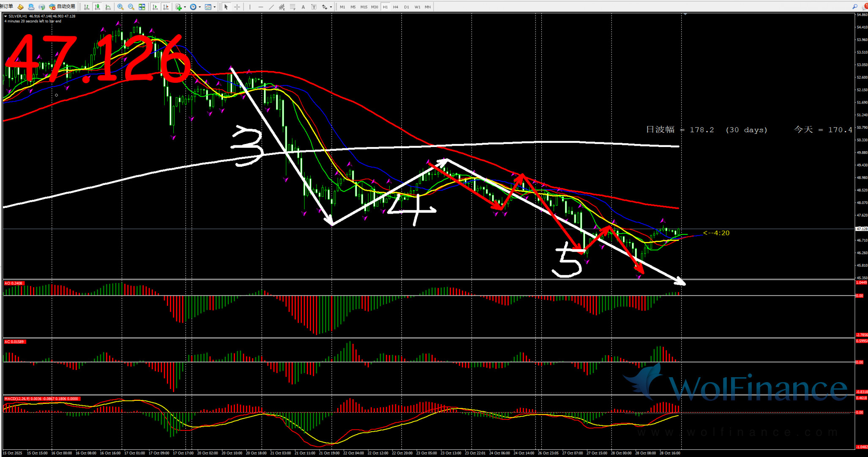Image resolution: width=868 pixels, height=457 pixels.
Task: Select the horizontal line drawing tool
Action: 260,7
